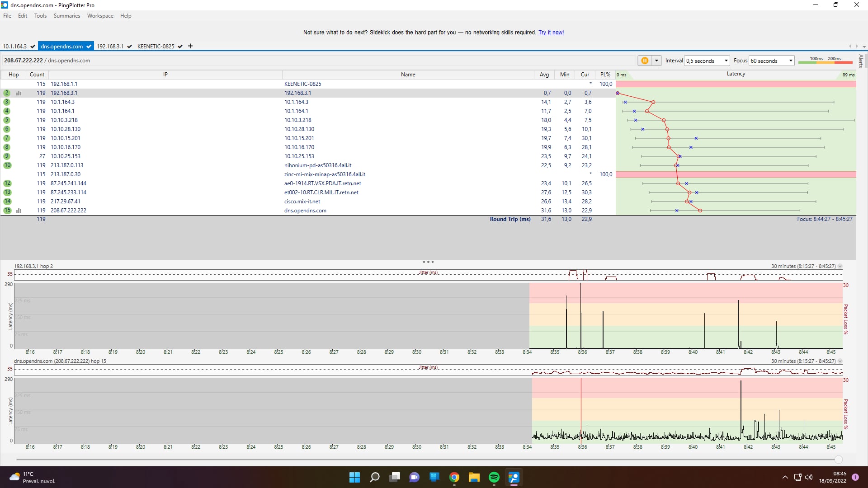The height and width of the screenshot is (488, 868).
Task: Select hop 8 green number badge
Action: pyautogui.click(x=7, y=147)
